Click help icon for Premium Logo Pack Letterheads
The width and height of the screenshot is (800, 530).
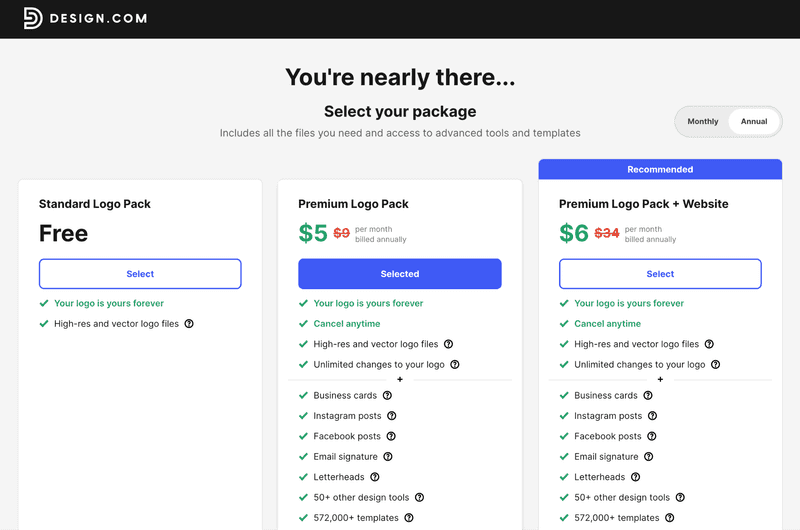point(375,478)
